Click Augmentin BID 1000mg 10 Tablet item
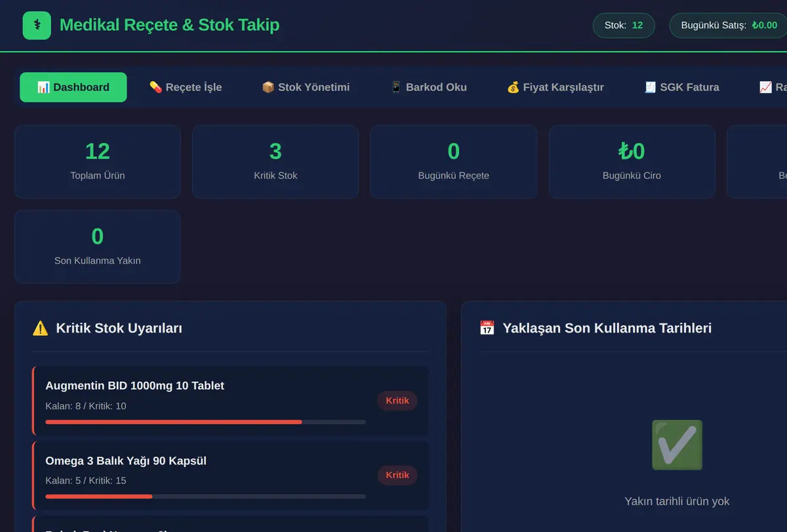 [231, 400]
